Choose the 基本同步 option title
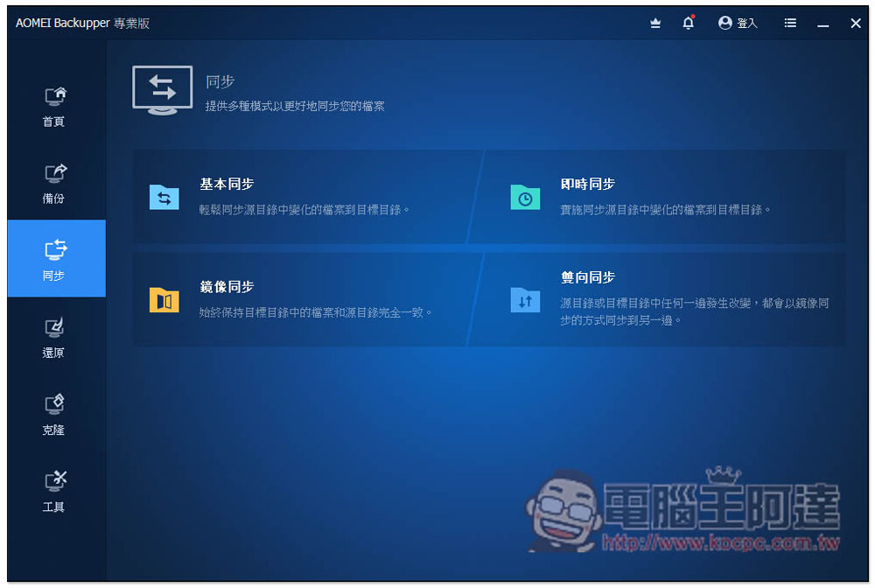This screenshot has width=875, height=588. click(x=227, y=185)
